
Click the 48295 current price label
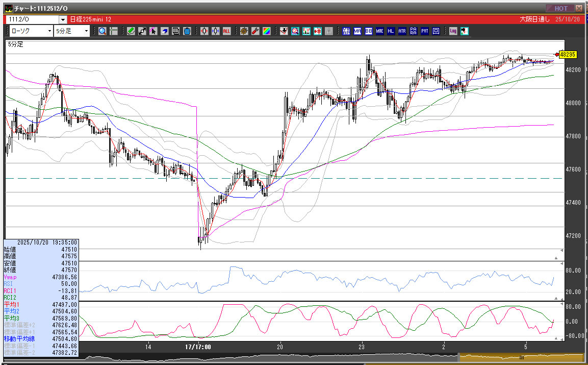pyautogui.click(x=567, y=54)
